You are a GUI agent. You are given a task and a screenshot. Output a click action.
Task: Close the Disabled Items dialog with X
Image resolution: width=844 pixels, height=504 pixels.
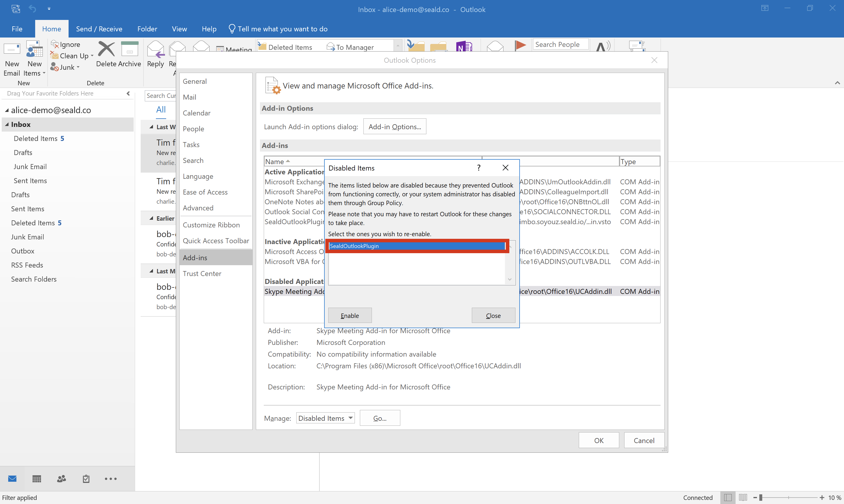(x=506, y=168)
